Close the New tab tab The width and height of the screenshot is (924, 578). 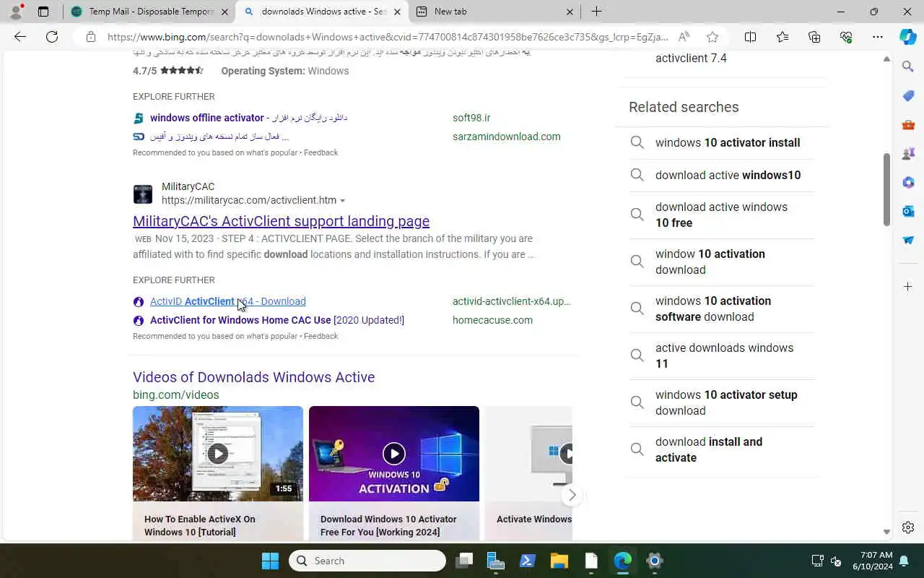point(570,12)
